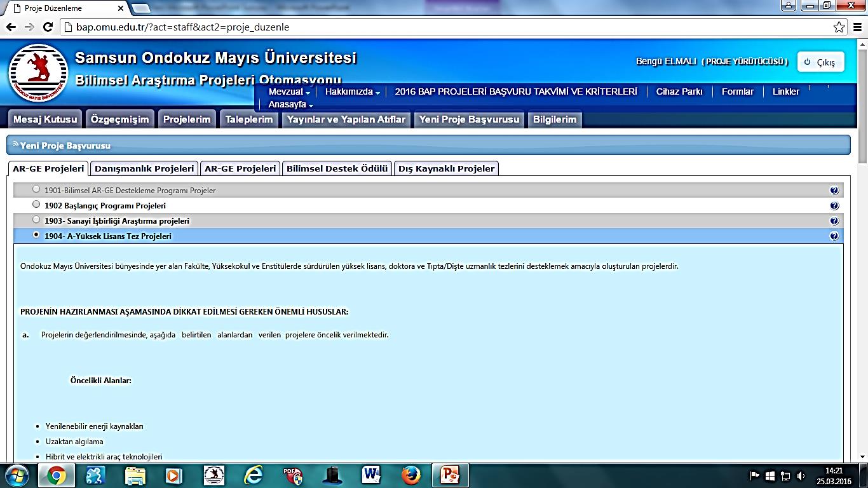868x488 pixels.
Task: Open the Windows Start menu
Action: click(17, 475)
